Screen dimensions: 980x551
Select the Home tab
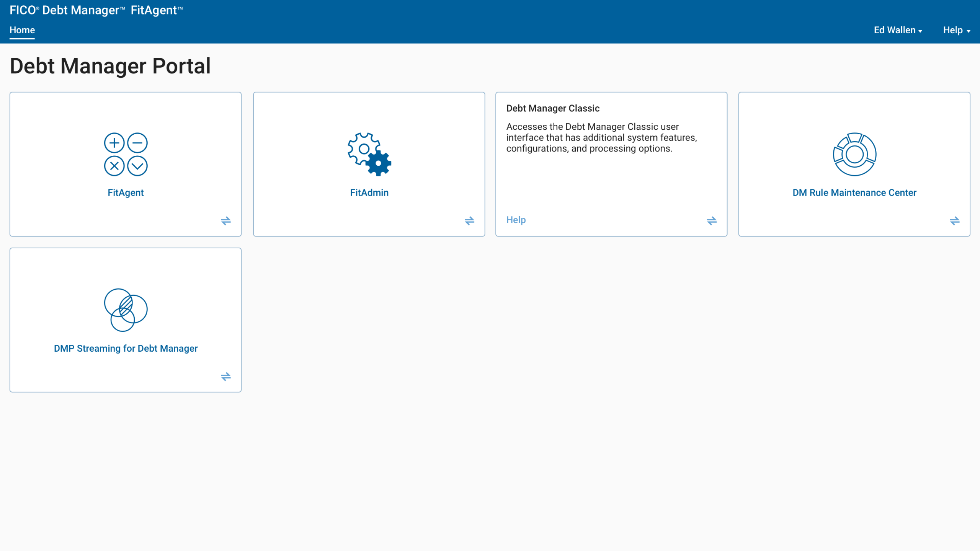coord(22,30)
